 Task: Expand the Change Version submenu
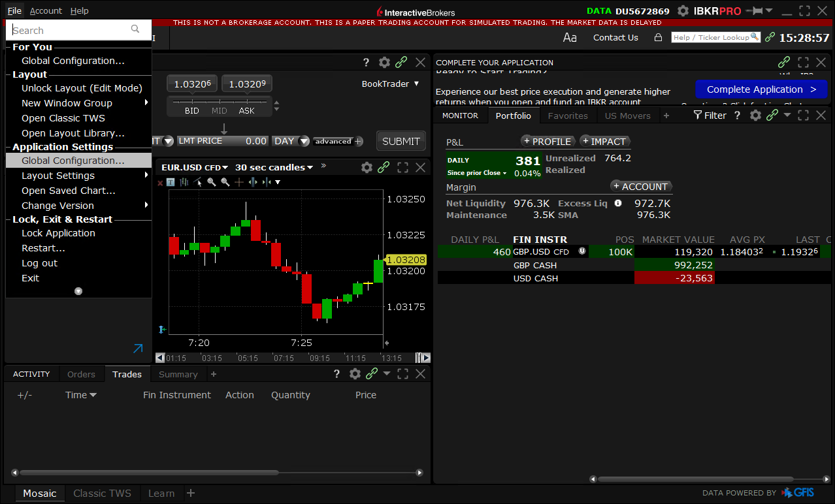pos(146,205)
